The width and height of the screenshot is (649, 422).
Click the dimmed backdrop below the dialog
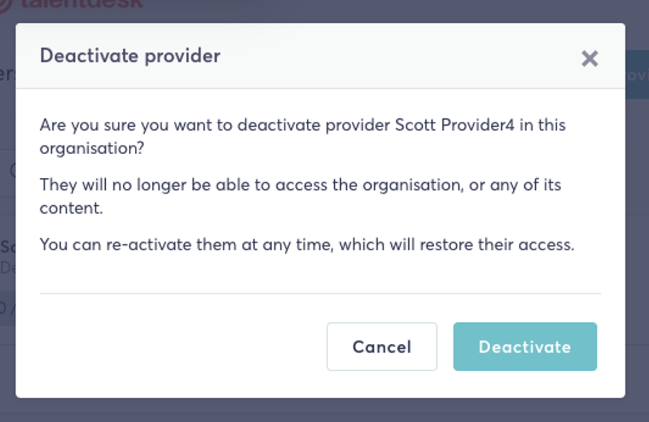tap(324, 410)
